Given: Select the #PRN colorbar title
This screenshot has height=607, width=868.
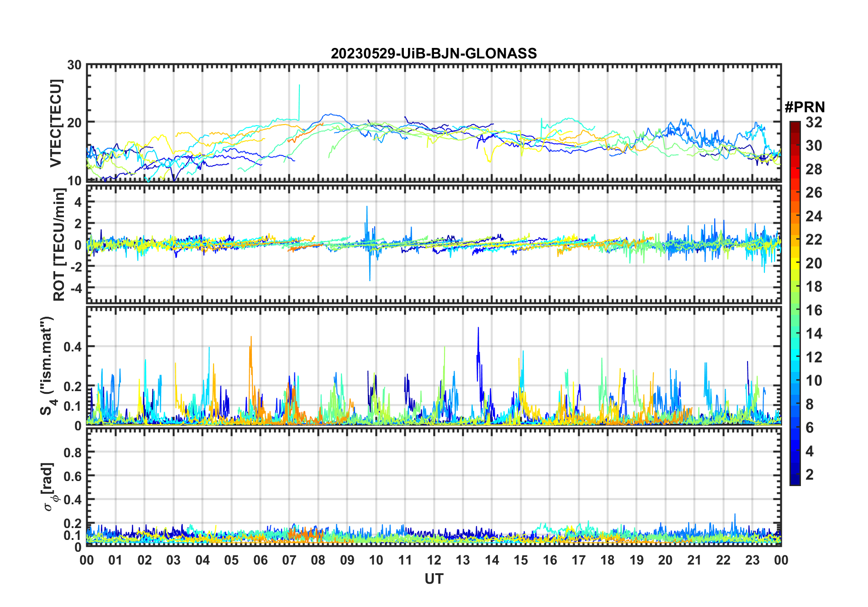Looking at the screenshot, I should click(x=805, y=107).
